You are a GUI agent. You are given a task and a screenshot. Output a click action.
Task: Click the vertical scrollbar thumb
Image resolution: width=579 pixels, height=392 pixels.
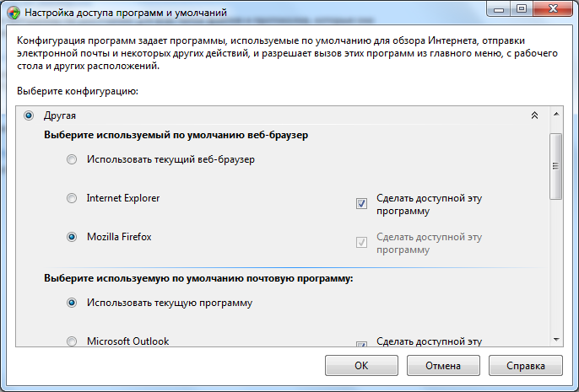coord(555,167)
